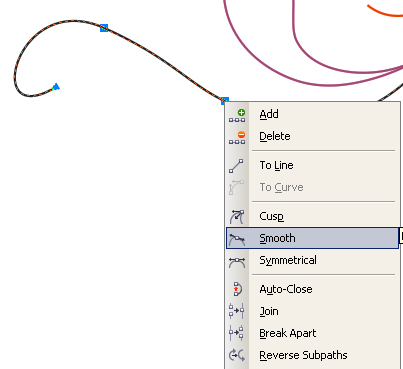This screenshot has width=403, height=369.
Task: Select To Line menu entry
Action: 312,165
